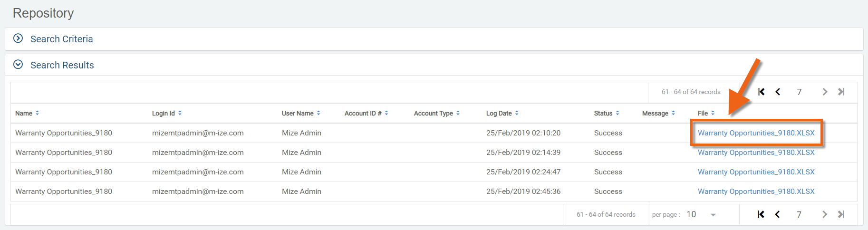Download the highlighted Warranty Opportunities_9180.XLSX file

point(756,133)
